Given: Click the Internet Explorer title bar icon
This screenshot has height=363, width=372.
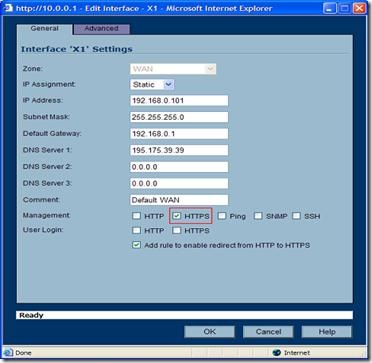Looking at the screenshot, I should [9, 8].
